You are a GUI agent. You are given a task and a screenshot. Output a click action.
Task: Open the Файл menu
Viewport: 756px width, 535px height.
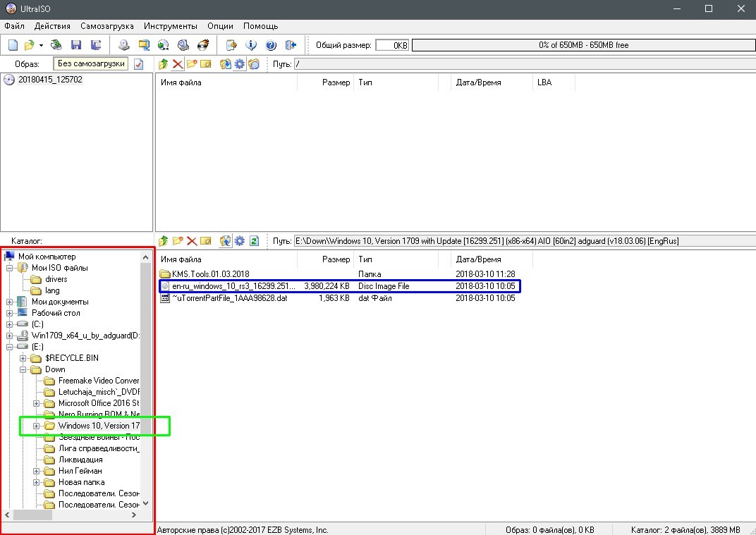click(x=15, y=26)
